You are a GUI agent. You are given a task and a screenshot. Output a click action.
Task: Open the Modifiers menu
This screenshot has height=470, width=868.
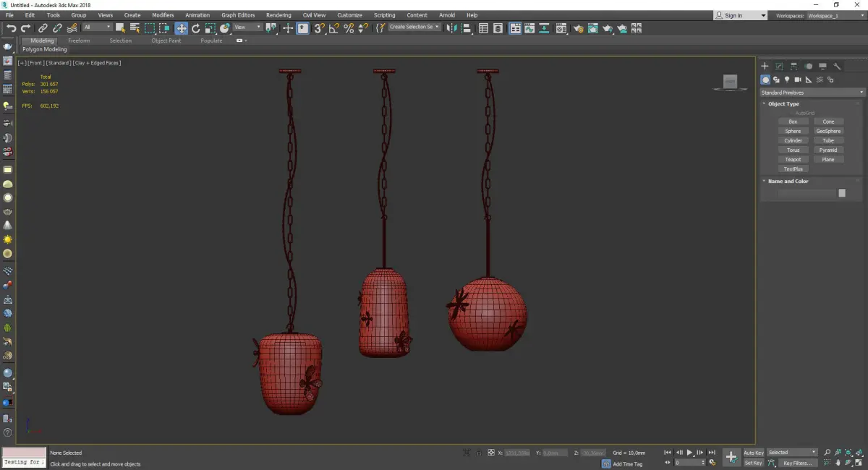tap(163, 15)
